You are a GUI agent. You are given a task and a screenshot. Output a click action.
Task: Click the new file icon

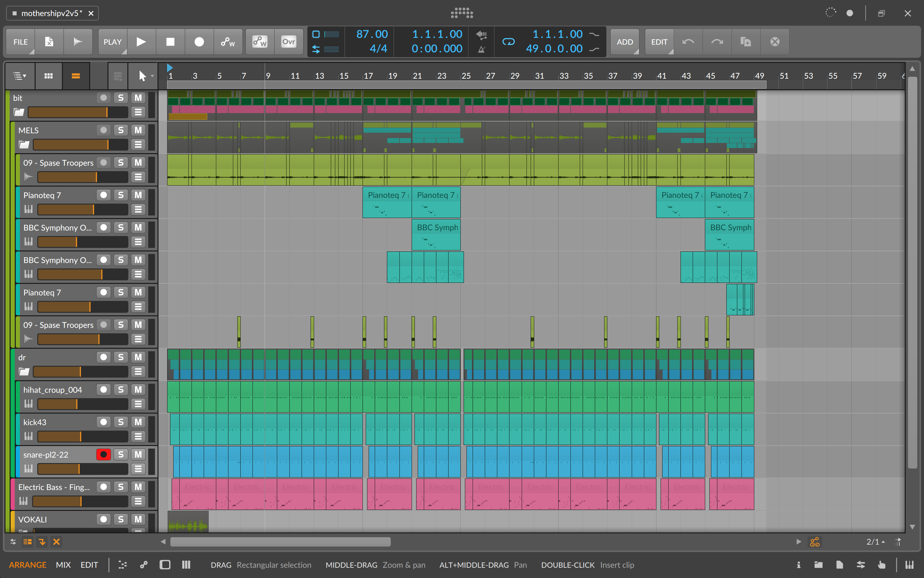pos(49,42)
